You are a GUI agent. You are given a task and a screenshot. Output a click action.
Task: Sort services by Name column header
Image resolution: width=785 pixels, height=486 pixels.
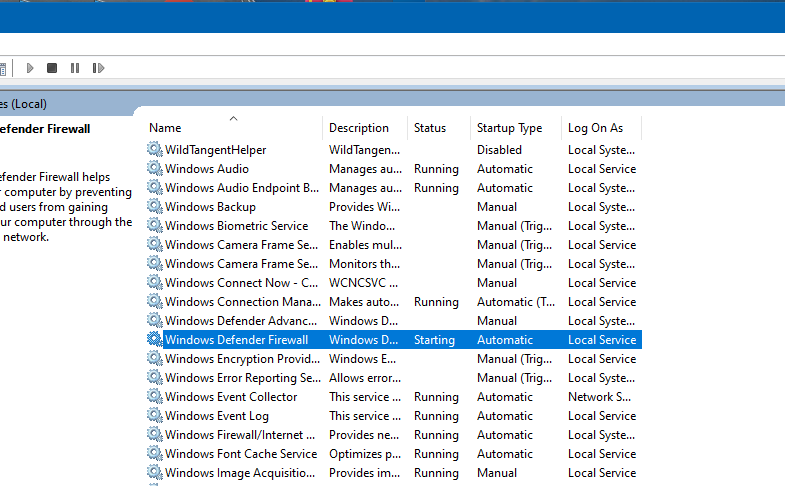coord(233,128)
